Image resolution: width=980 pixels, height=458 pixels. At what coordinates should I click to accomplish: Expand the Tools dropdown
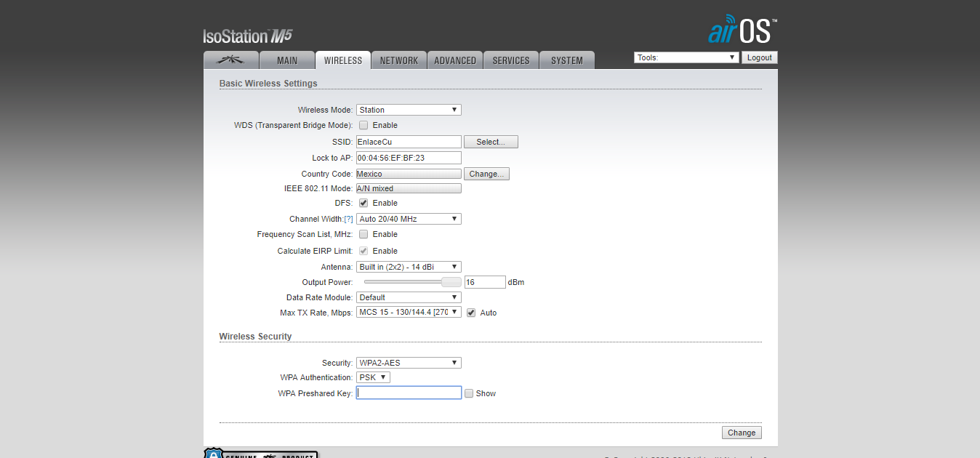tap(686, 57)
